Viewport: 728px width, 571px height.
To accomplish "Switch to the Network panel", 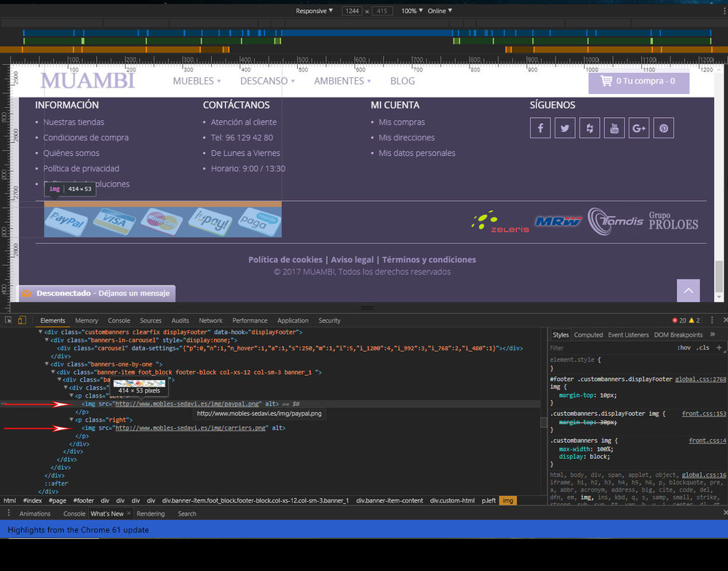I will point(210,320).
